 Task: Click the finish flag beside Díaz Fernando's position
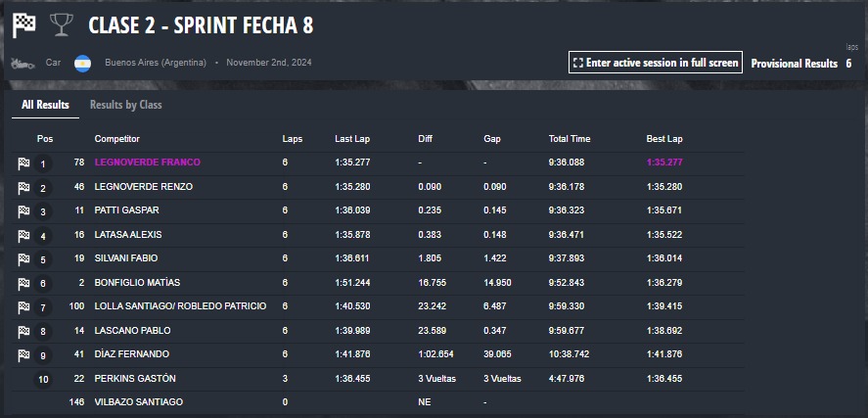pos(23,355)
